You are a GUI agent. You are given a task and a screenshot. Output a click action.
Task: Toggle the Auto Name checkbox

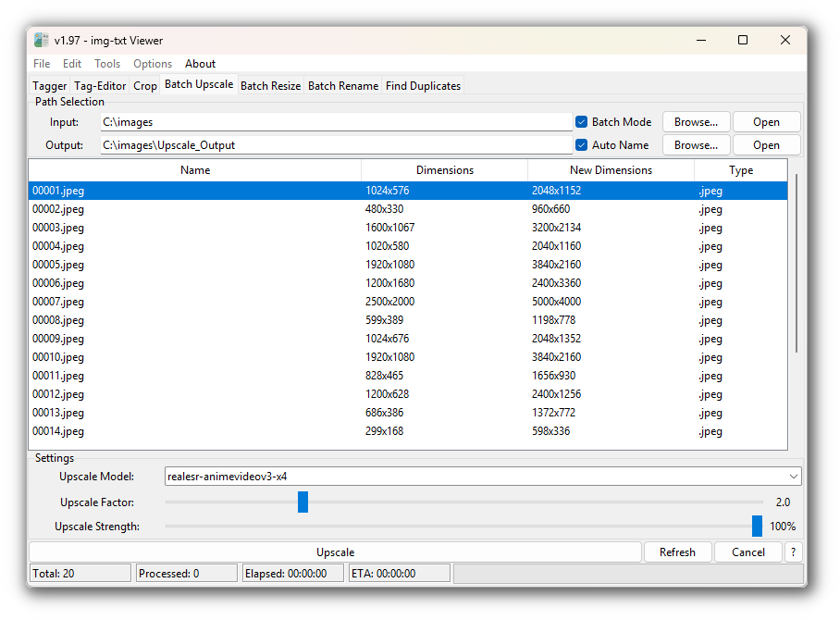(581, 144)
